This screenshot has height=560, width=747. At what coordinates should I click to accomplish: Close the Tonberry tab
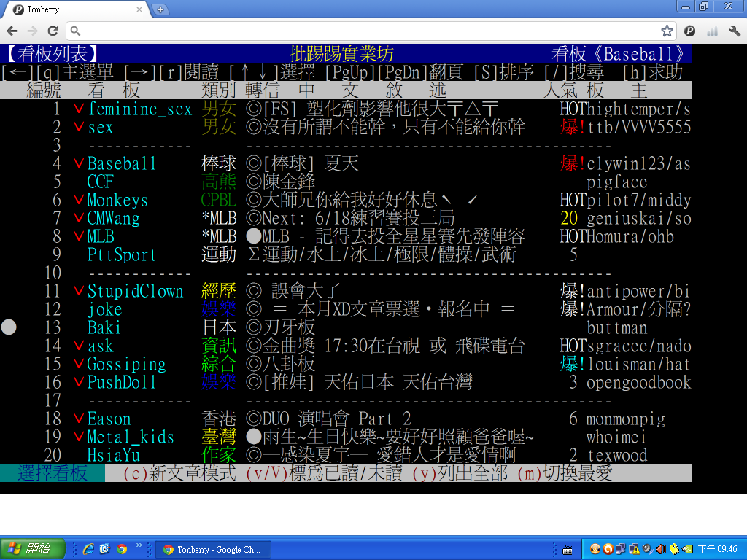(139, 9)
